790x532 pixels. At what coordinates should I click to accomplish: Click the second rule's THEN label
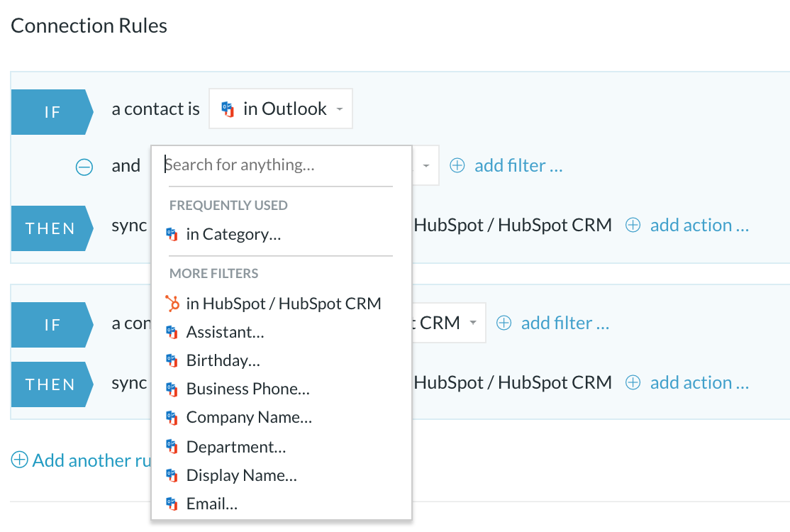click(52, 384)
